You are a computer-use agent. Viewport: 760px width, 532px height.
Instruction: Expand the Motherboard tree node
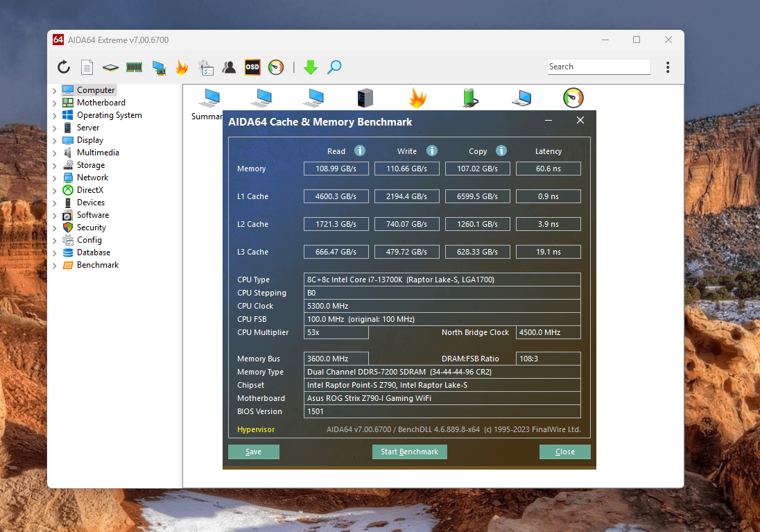click(54, 103)
